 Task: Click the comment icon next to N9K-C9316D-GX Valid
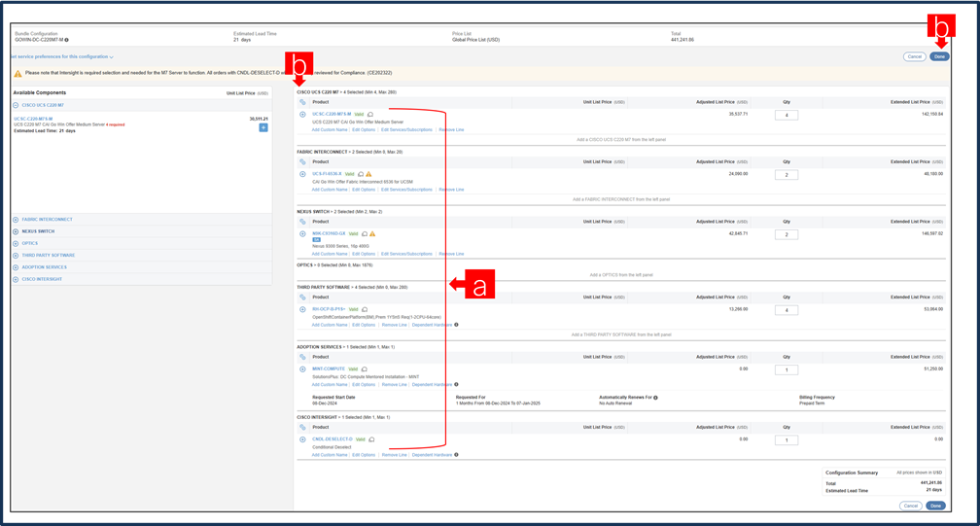click(365, 233)
